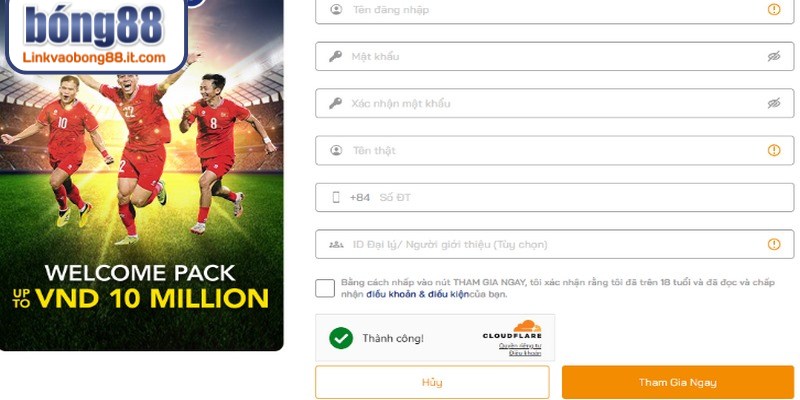Click the bóng88 logo banner

tap(96, 35)
